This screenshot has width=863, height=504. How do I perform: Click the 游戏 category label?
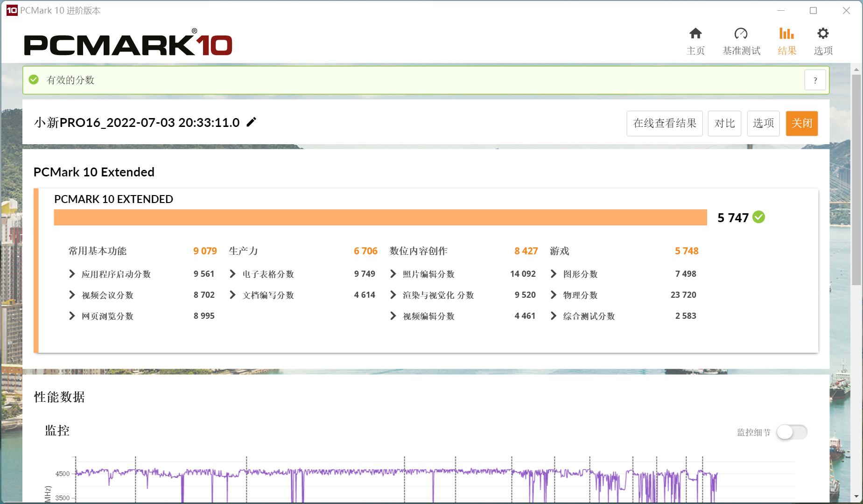560,251
